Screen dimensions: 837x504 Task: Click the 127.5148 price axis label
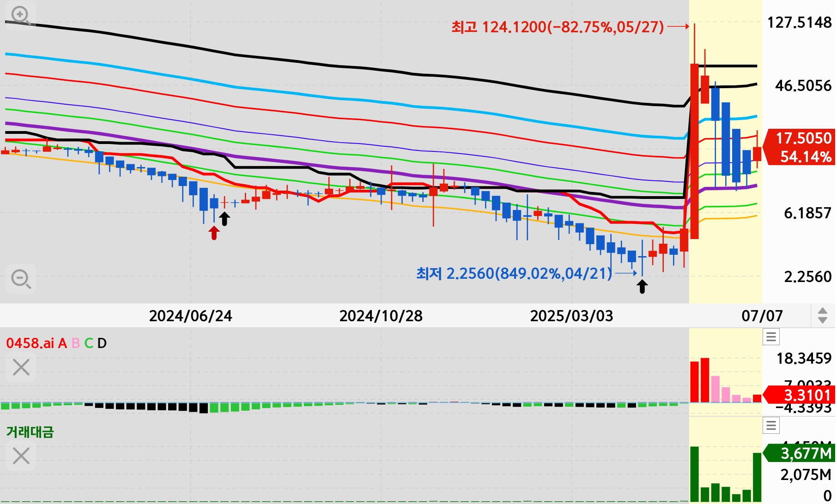(x=799, y=22)
